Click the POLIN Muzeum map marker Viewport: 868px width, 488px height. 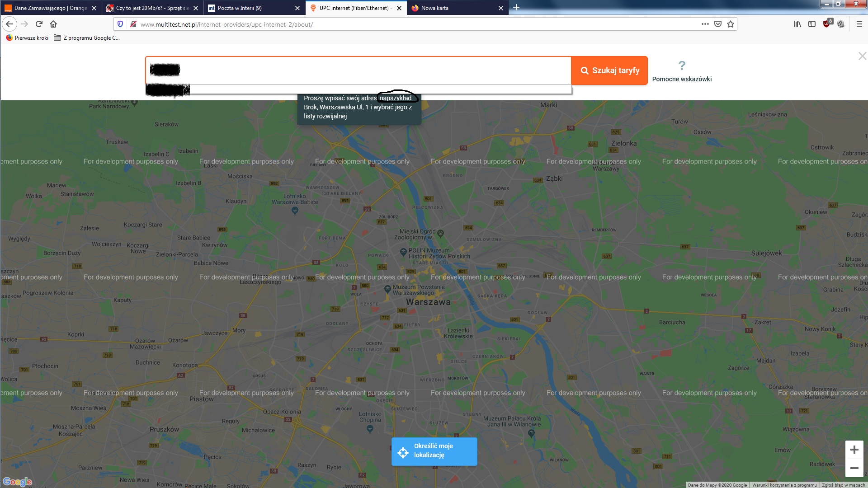[403, 252]
